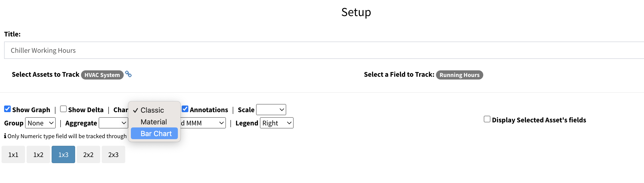Click the selected 1x3 size button
Viewport: 644px width, 183px height.
[x=63, y=155]
